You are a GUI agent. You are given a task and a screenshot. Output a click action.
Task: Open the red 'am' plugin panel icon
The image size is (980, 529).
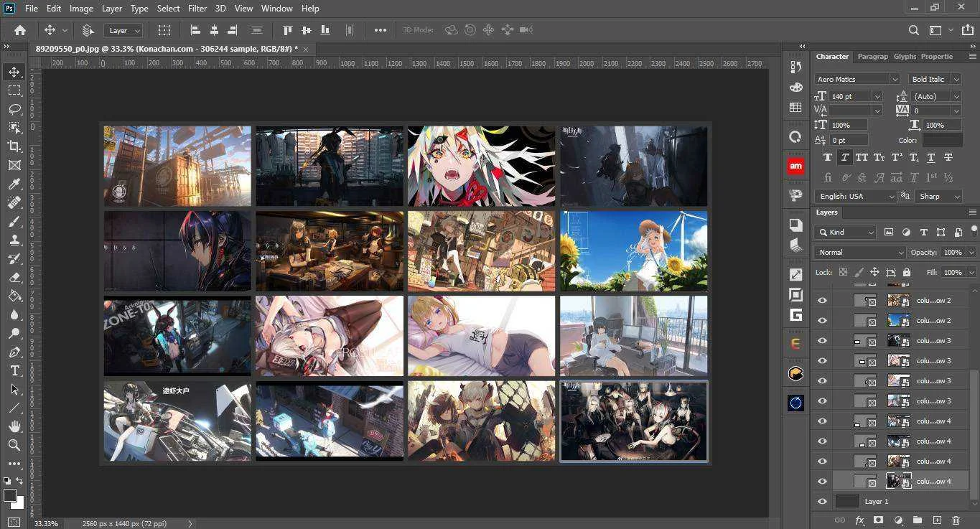pos(795,166)
